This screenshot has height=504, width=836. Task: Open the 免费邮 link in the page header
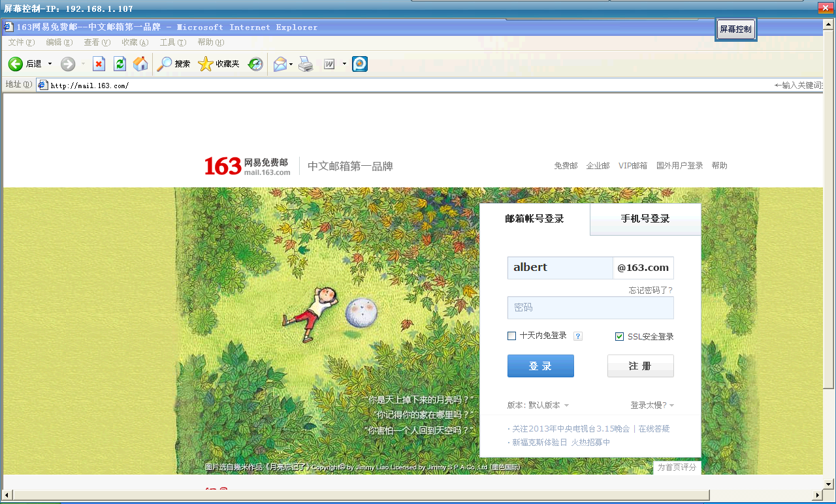click(x=566, y=166)
